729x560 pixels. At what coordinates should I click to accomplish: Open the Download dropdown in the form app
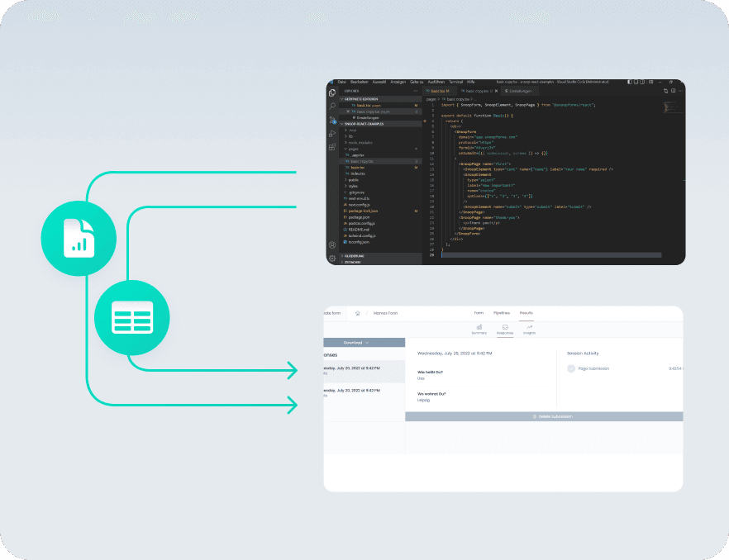click(364, 343)
